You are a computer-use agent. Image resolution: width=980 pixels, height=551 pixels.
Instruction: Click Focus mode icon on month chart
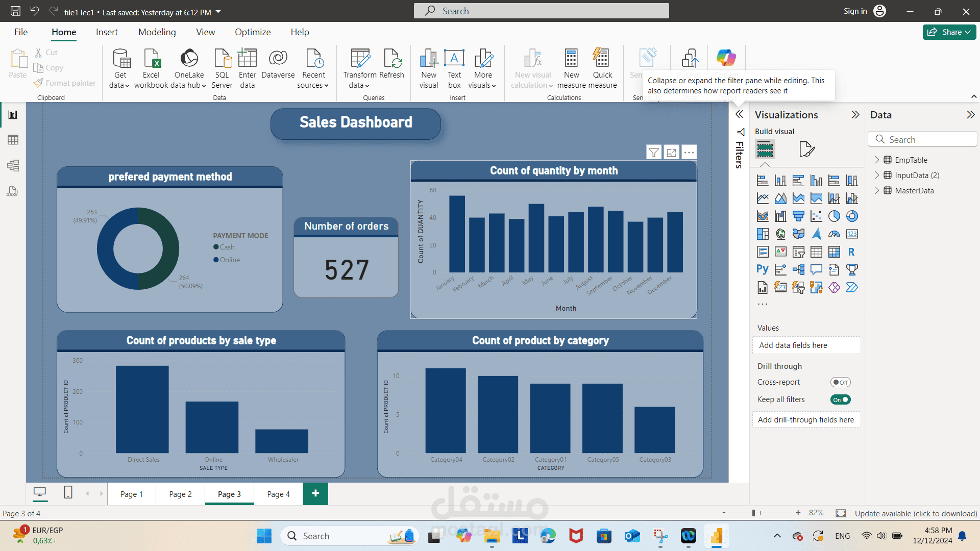[672, 152]
